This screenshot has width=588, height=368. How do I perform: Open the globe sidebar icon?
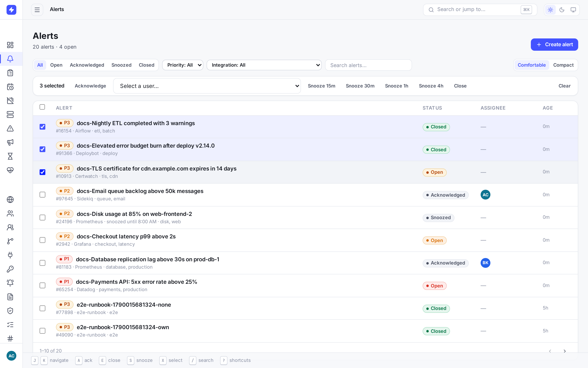[x=10, y=200]
